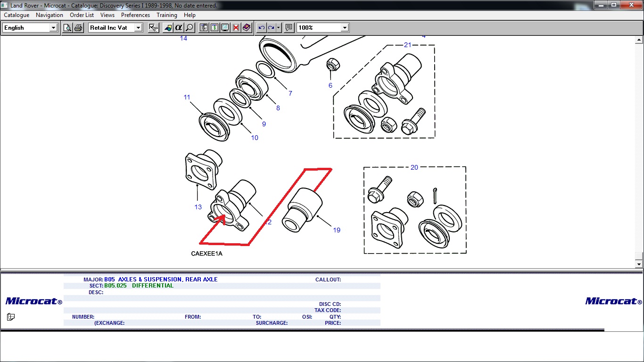Open the Catalogue menu
This screenshot has width=644, height=362.
[17, 15]
